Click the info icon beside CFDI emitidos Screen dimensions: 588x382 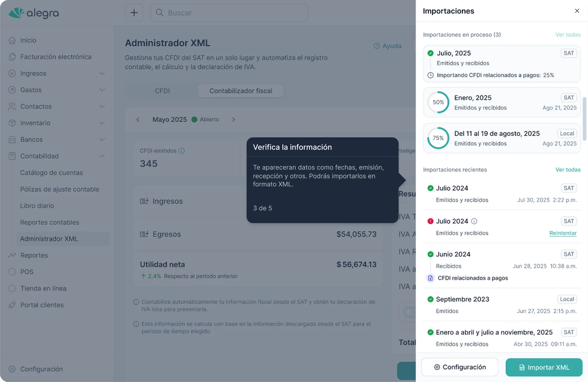182,151
